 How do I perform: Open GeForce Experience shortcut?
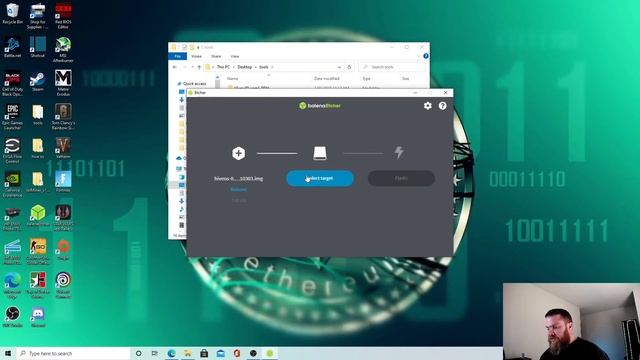pos(12,184)
